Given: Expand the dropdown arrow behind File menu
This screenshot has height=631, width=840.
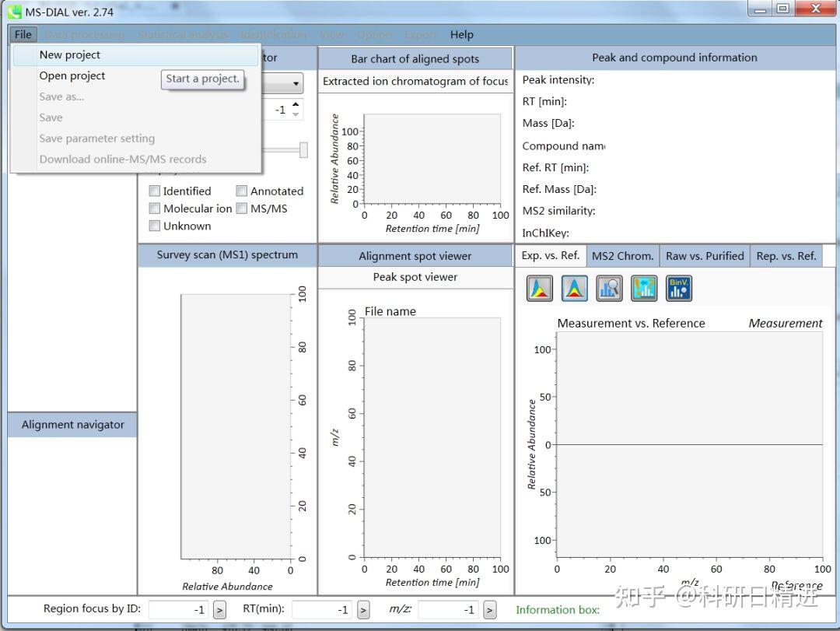Looking at the screenshot, I should (x=296, y=83).
